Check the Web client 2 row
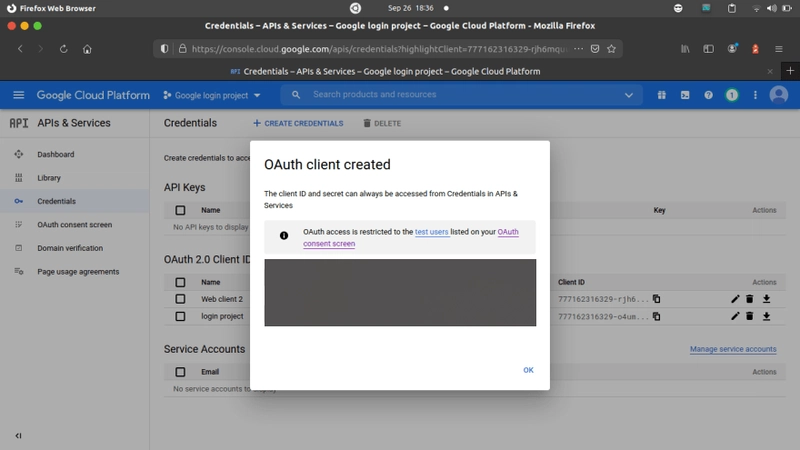The width and height of the screenshot is (800, 450). pos(180,299)
